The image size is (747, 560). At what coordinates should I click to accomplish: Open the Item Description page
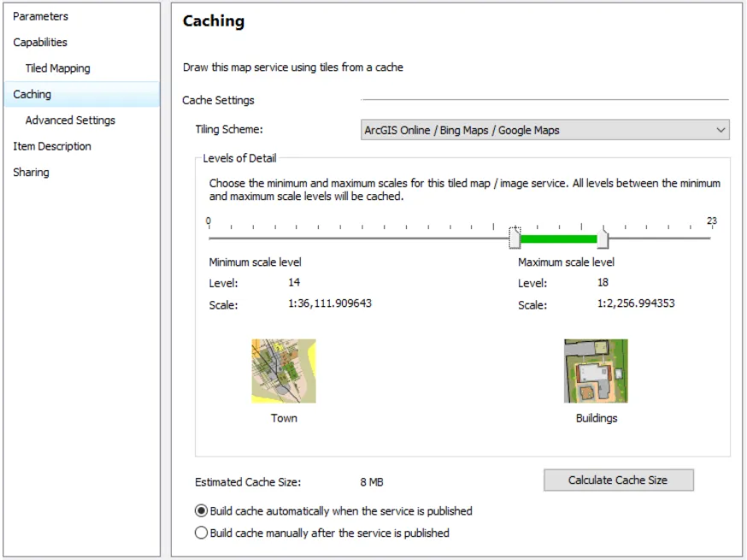tap(52, 146)
